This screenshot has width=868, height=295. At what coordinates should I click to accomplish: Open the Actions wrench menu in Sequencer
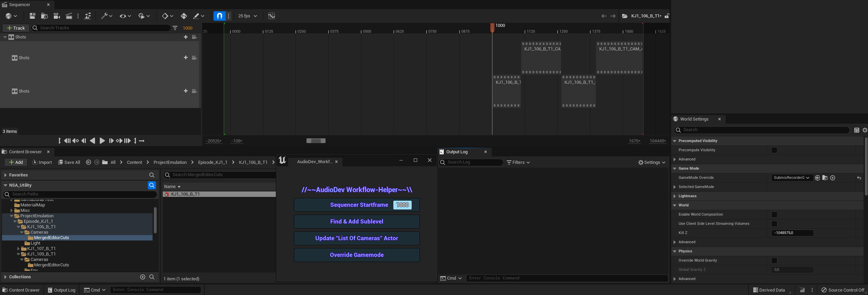click(107, 16)
